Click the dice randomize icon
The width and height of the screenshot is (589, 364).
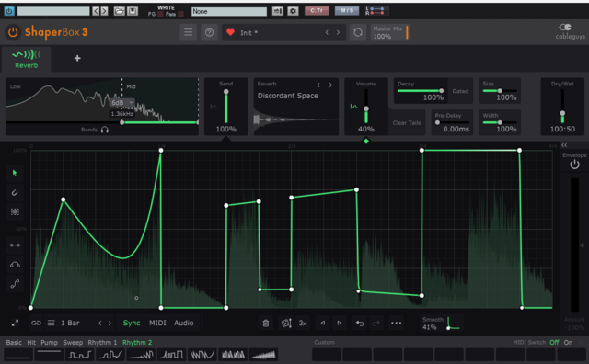point(286,324)
